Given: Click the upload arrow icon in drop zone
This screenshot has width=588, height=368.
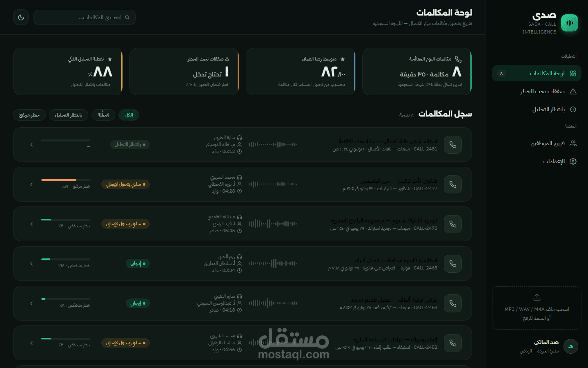Looking at the screenshot, I should pos(537,297).
